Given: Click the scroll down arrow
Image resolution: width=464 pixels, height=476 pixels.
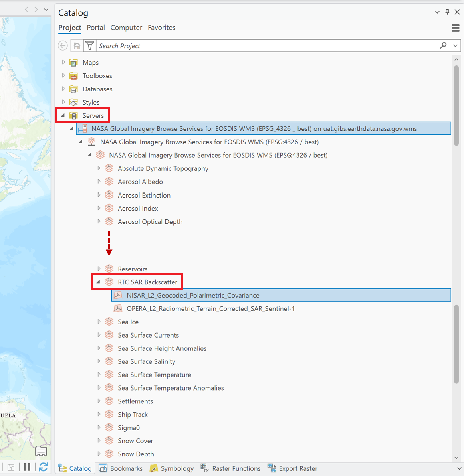Looking at the screenshot, I should 456,458.
